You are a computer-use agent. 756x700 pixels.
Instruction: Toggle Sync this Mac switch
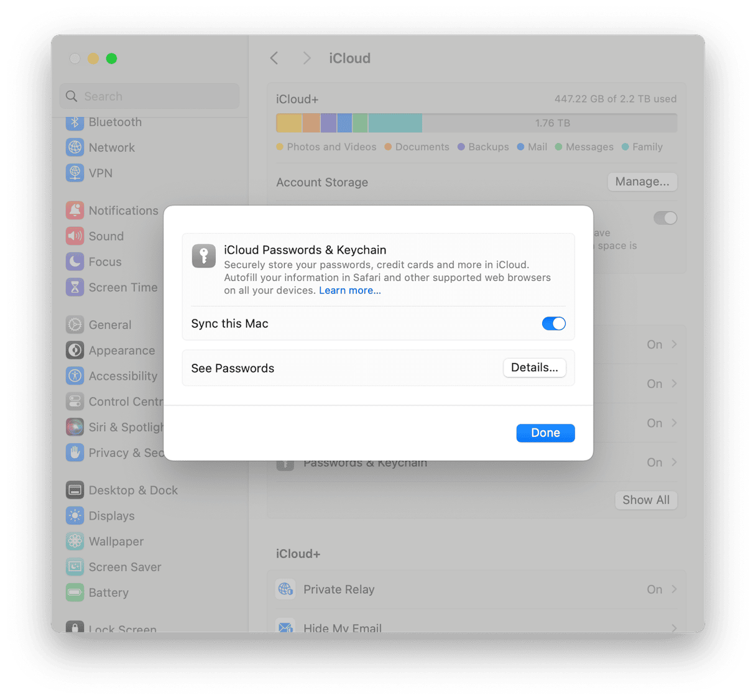point(553,323)
